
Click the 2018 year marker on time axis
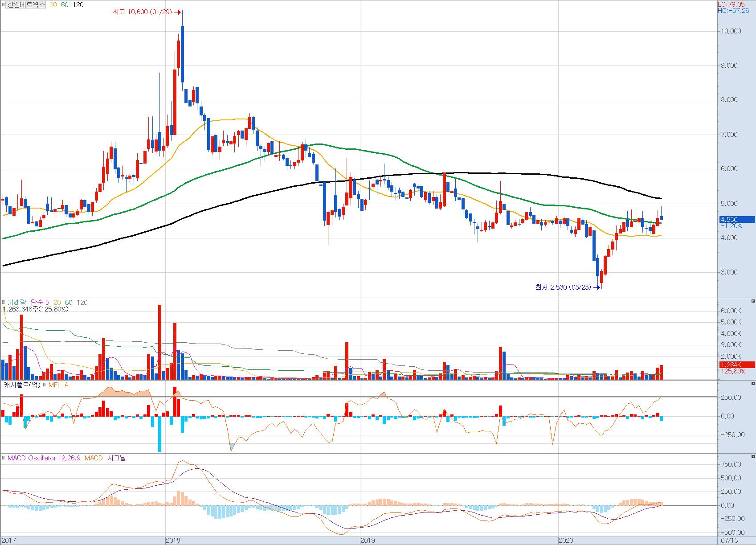point(173,541)
